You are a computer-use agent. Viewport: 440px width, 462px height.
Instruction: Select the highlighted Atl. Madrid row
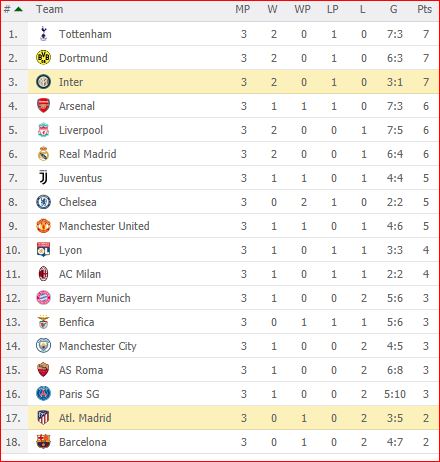pos(220,418)
